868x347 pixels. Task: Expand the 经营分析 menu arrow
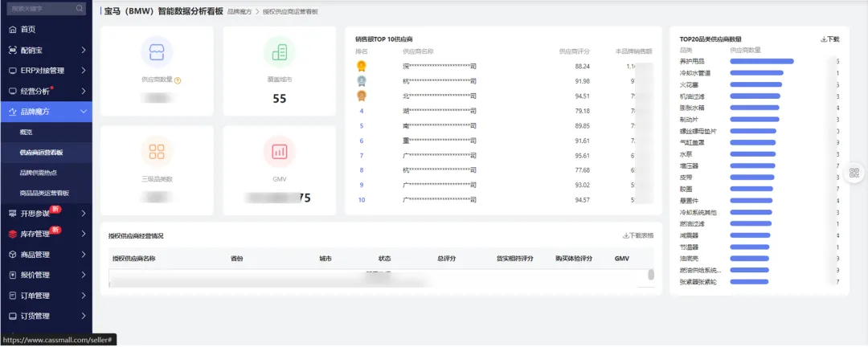tap(83, 91)
